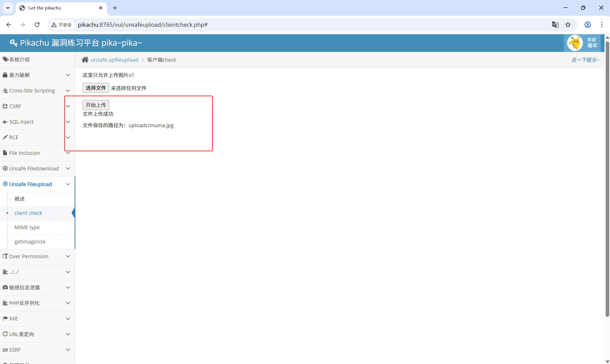Click the key logo in header

pos(14,43)
